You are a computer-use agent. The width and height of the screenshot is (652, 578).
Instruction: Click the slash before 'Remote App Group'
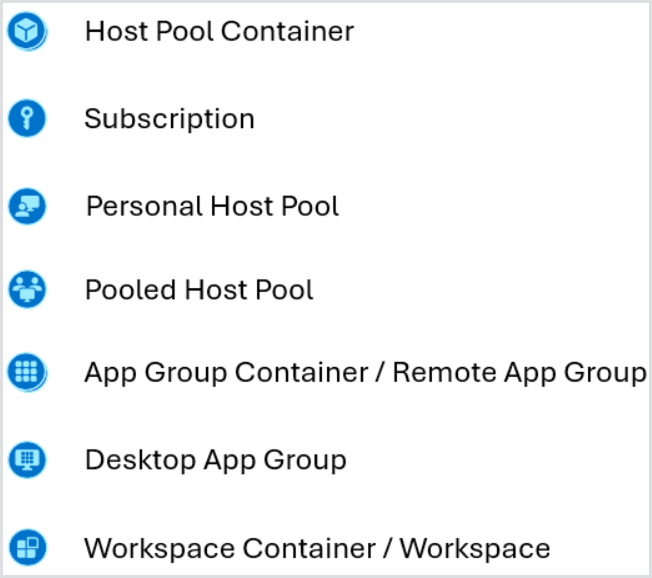(x=380, y=373)
